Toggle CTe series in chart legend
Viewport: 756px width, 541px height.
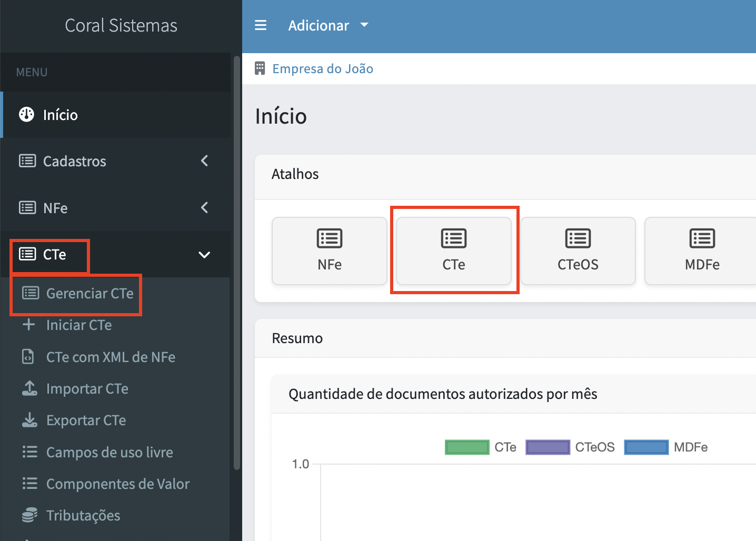point(480,447)
